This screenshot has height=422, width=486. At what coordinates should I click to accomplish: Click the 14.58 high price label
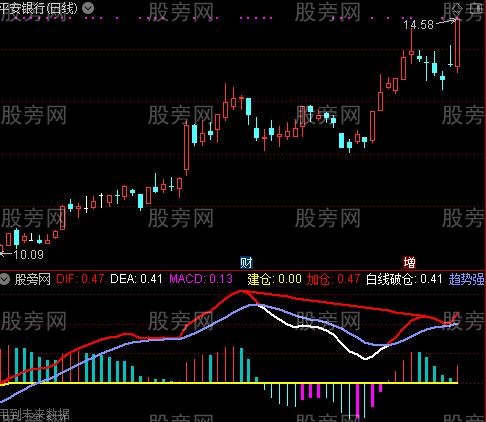point(419,25)
